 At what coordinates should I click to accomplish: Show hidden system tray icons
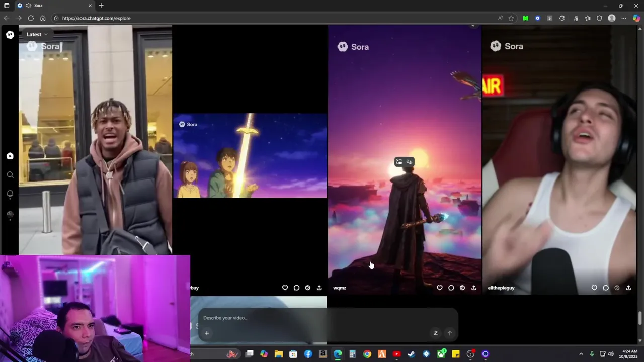click(581, 354)
